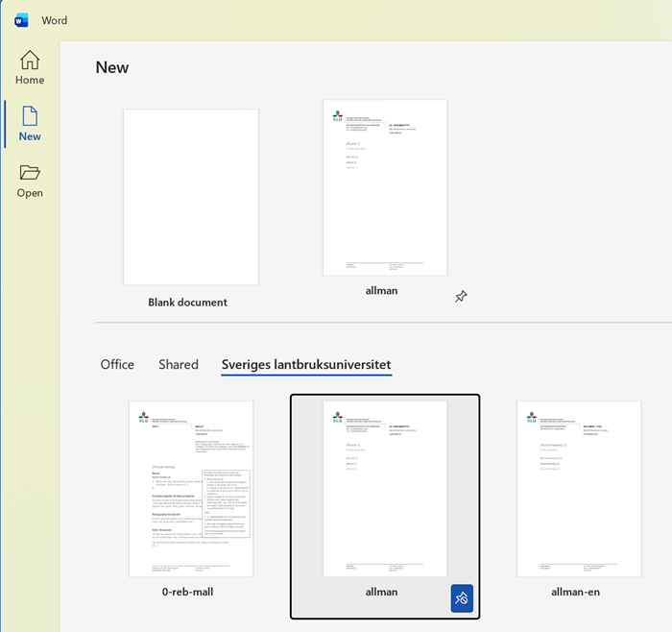Choose the 0-reb-mall template thumbnail
672x632 pixels.
pyautogui.click(x=191, y=488)
